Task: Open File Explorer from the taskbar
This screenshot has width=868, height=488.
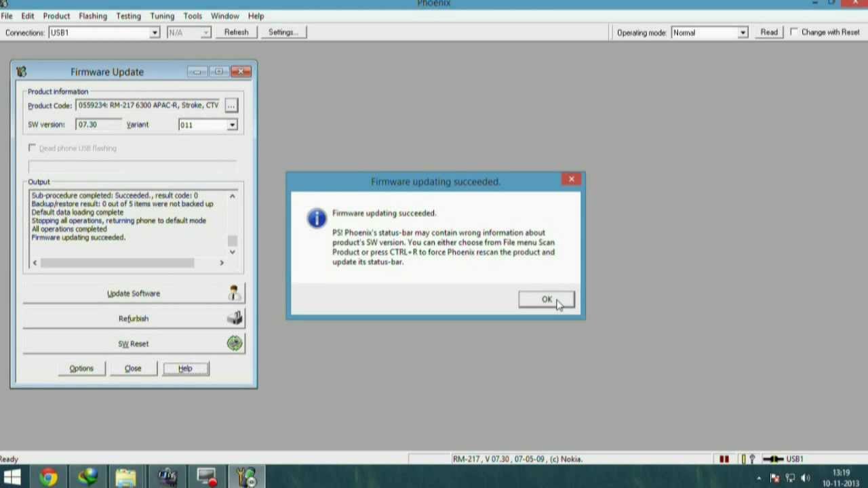Action: click(126, 477)
